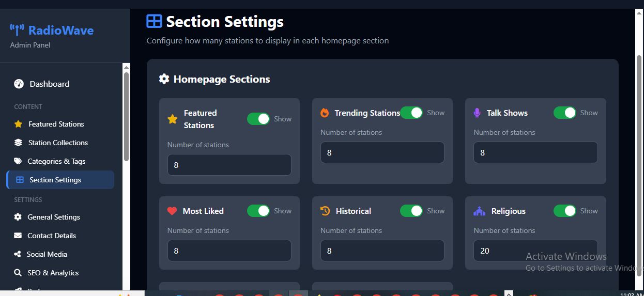The height and width of the screenshot is (296, 644).
Task: Click the Trending Stations number input field
Action: (382, 152)
